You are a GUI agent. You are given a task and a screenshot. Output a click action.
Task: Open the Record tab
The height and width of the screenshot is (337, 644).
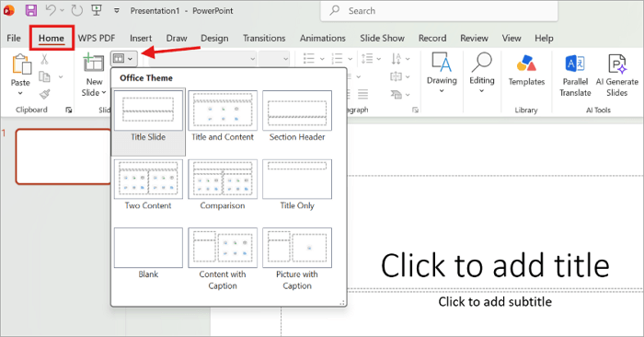(432, 39)
